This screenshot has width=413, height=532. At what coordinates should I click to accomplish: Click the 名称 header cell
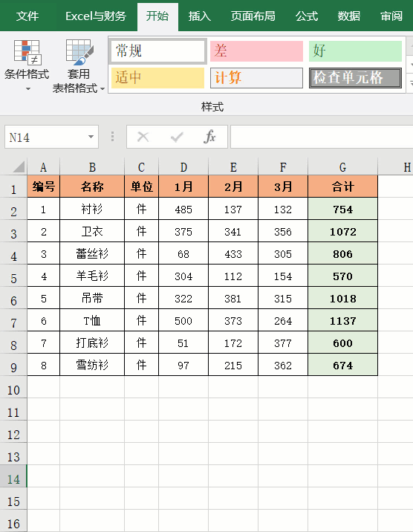click(x=92, y=186)
